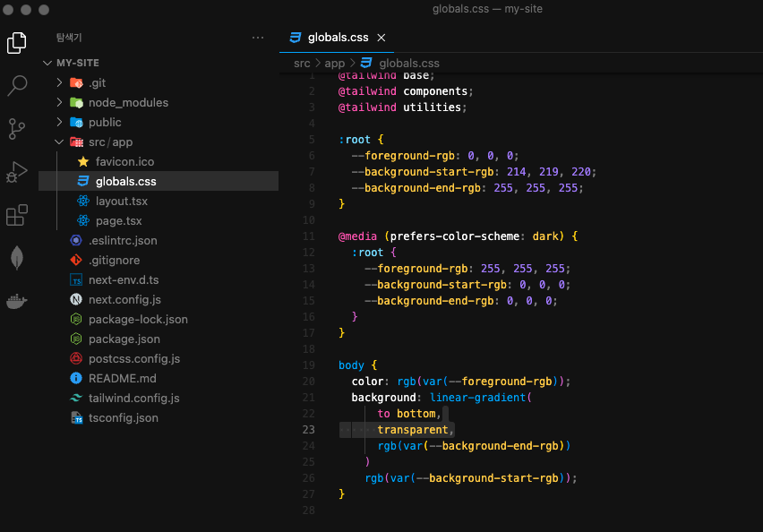Click the star icon beside favicon.ico
This screenshot has height=532, width=763.
(83, 161)
